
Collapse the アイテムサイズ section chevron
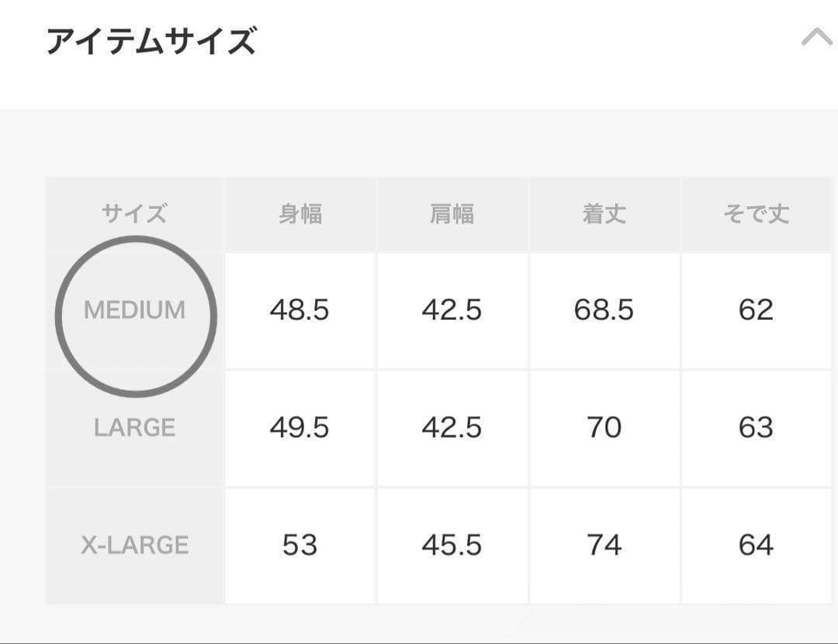pyautogui.click(x=816, y=37)
